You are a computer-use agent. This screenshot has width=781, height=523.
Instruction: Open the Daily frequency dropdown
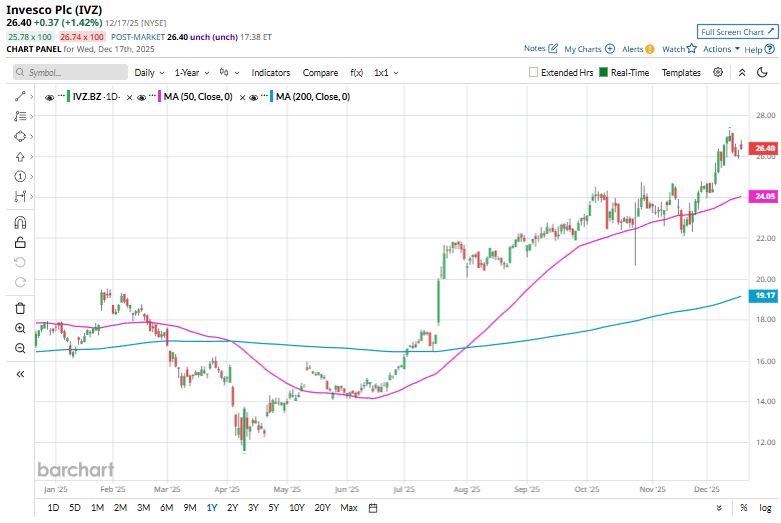click(x=149, y=73)
